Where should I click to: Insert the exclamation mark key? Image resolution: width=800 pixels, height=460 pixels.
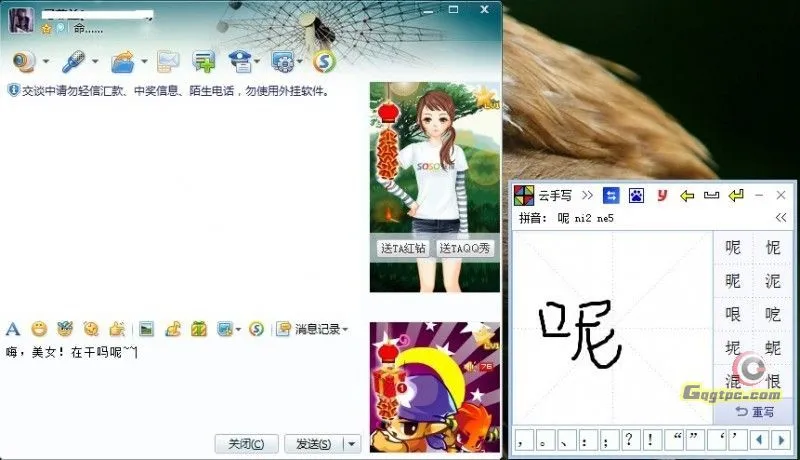coord(651,440)
